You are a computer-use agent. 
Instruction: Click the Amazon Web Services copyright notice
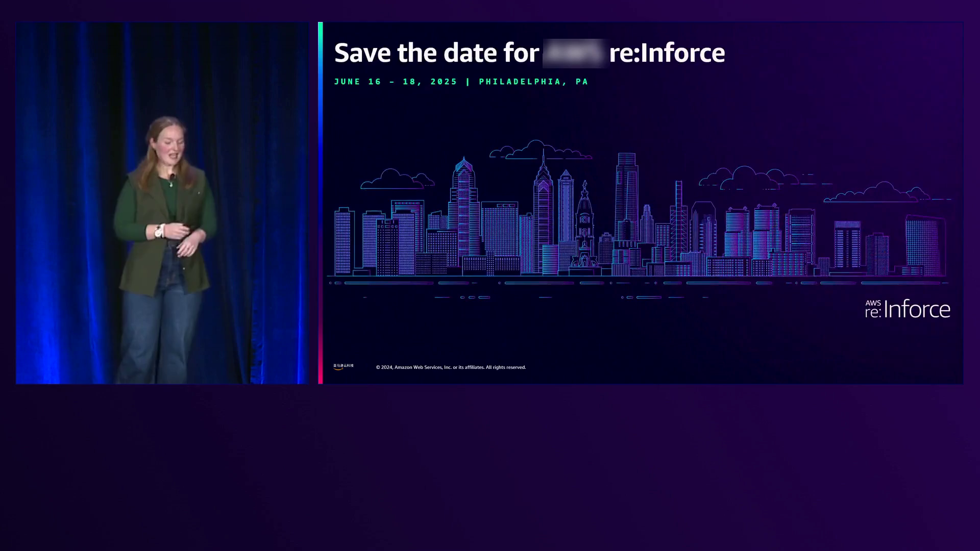pyautogui.click(x=451, y=367)
